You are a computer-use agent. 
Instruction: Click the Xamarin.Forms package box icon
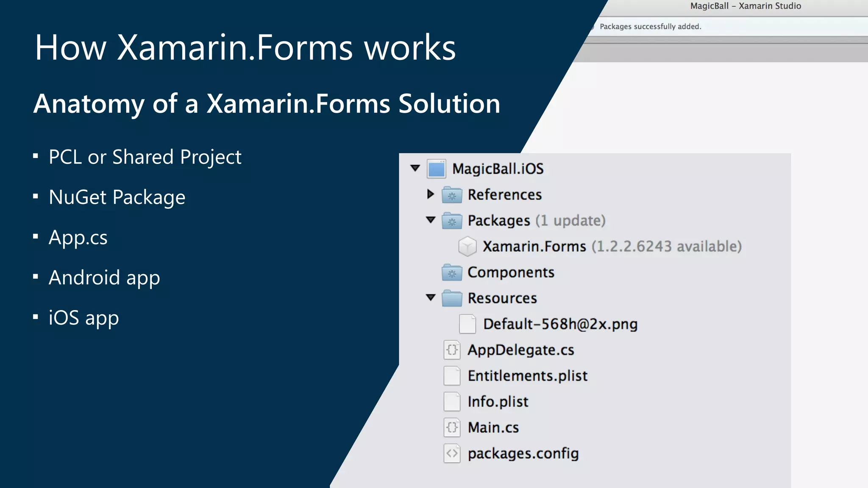[x=467, y=247]
